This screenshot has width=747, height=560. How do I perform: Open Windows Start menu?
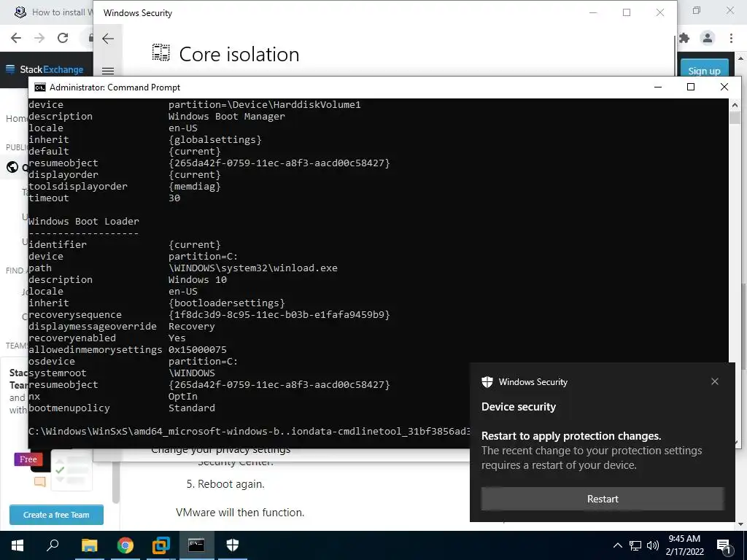click(x=18, y=545)
